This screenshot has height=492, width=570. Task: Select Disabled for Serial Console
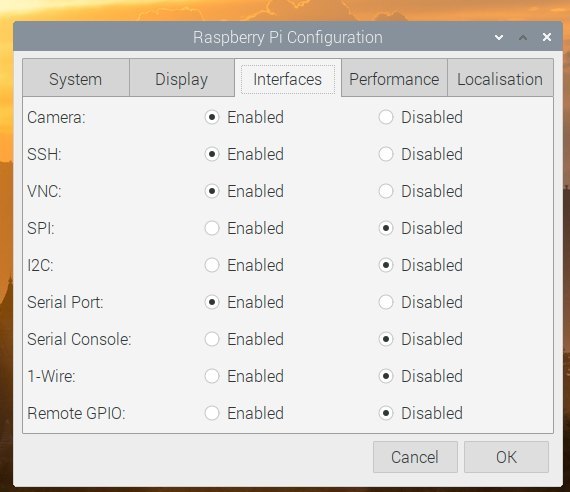(x=421, y=339)
